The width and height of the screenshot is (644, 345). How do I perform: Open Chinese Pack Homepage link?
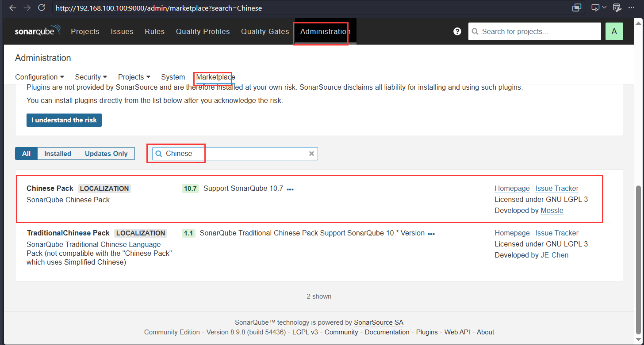[x=512, y=189]
